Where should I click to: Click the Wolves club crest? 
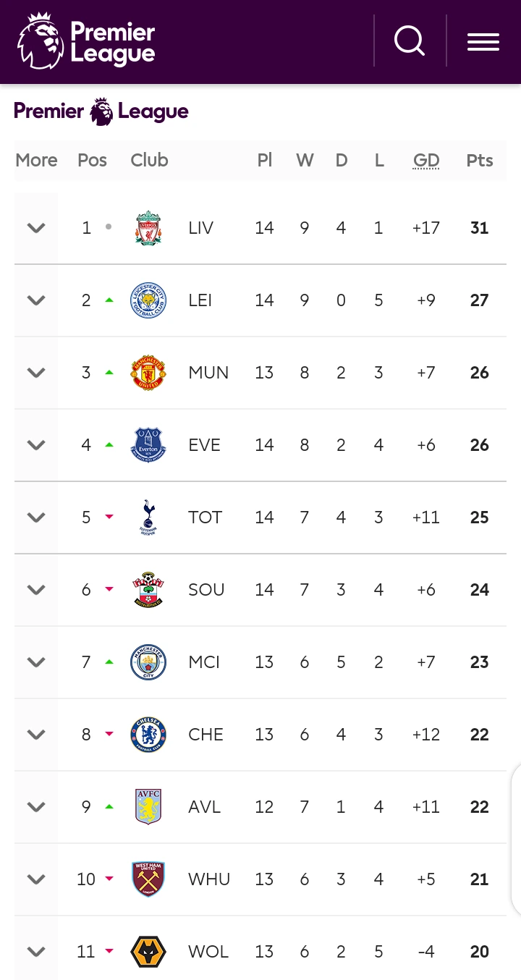tap(148, 952)
